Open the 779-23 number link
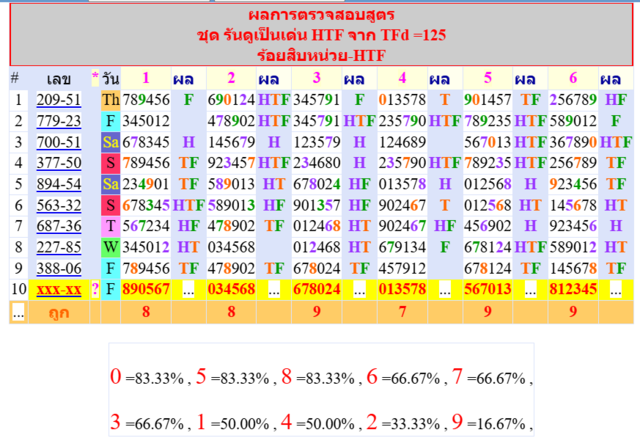640x438 pixels. tap(59, 121)
